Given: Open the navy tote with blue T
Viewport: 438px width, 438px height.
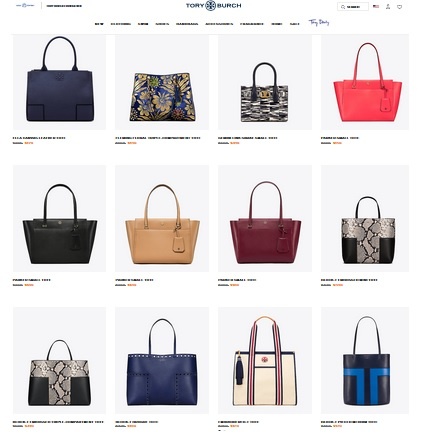Looking at the screenshot, I should tap(365, 360).
